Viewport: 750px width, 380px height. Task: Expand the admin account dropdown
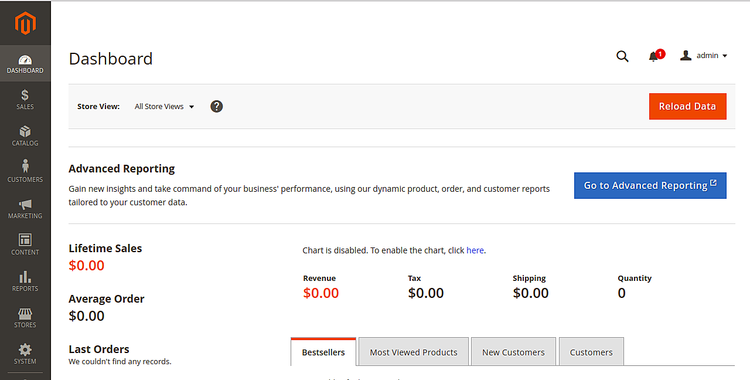coord(704,56)
